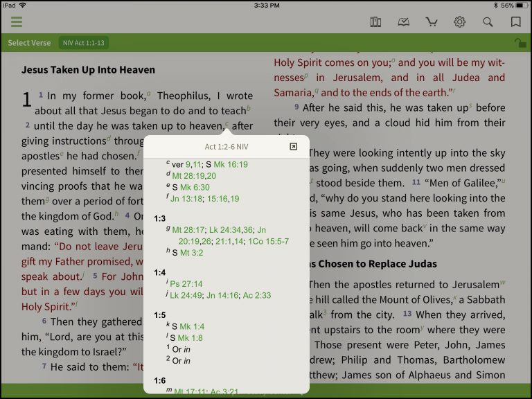Image resolution: width=532 pixels, height=399 pixels.
Task: Open the verse 9 link in note c
Action: coord(188,165)
